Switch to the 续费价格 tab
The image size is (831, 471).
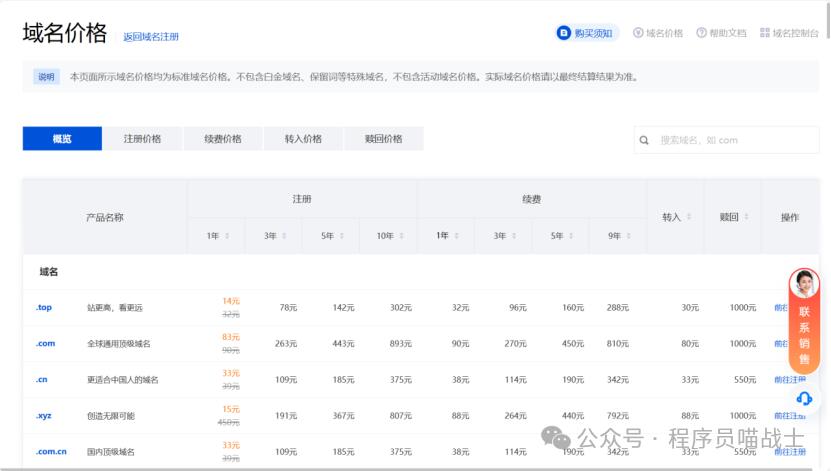[222, 139]
